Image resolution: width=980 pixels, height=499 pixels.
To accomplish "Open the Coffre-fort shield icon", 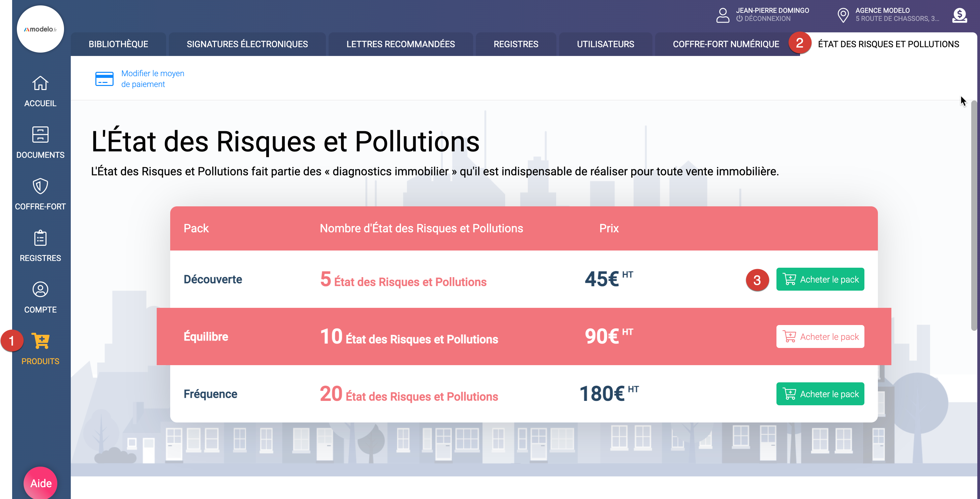I will [40, 186].
